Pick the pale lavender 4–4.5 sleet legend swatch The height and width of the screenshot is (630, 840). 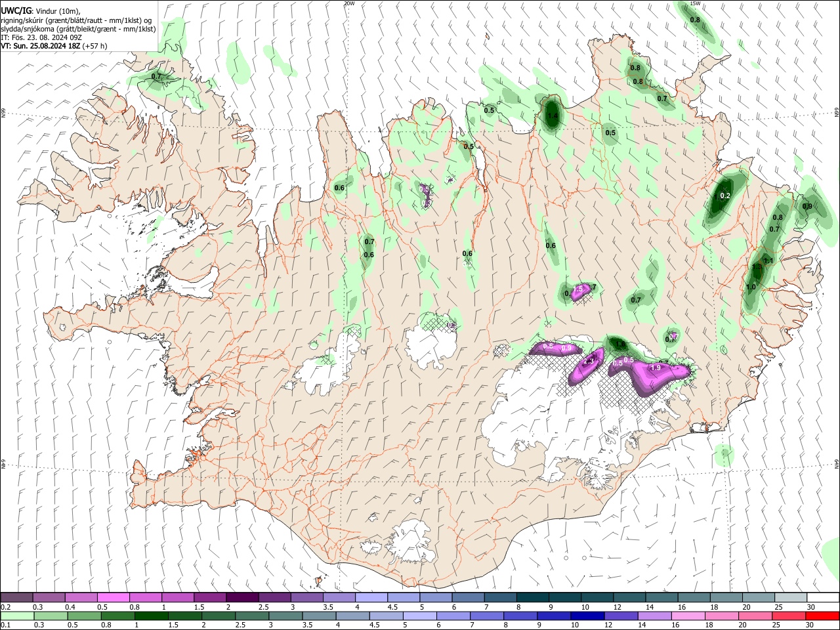click(371, 597)
